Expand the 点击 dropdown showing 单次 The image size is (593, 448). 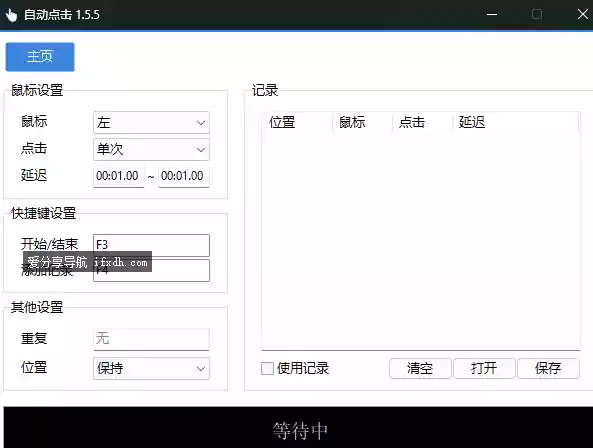[x=151, y=149]
